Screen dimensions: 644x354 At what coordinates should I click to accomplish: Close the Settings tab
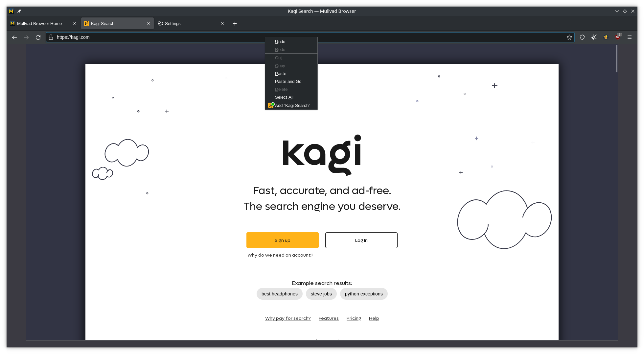pyautogui.click(x=222, y=23)
